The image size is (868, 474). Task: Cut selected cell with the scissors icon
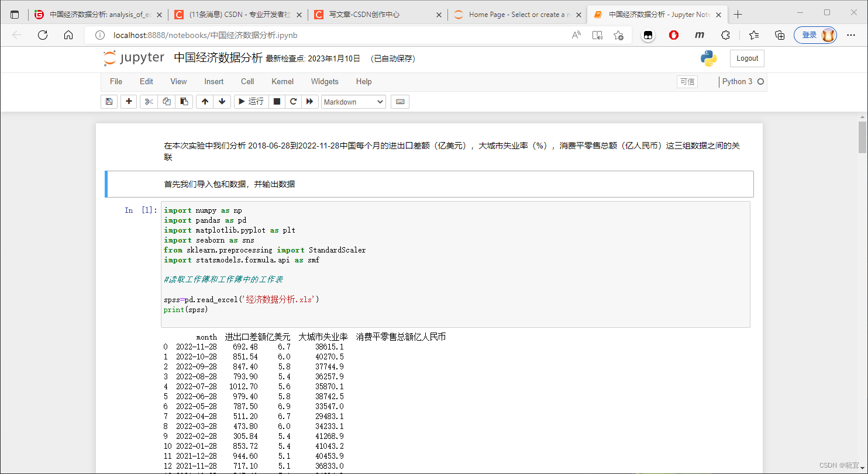149,102
